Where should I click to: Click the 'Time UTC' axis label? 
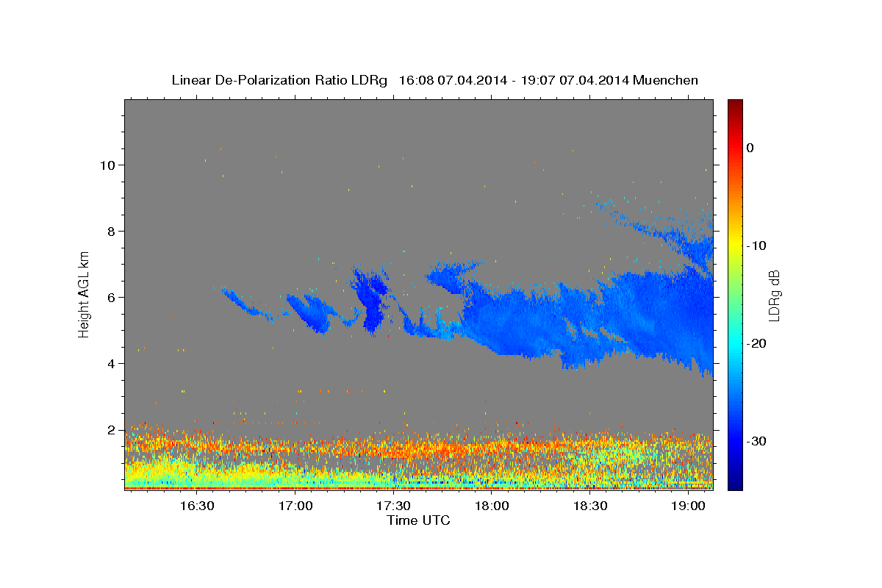coord(418,520)
